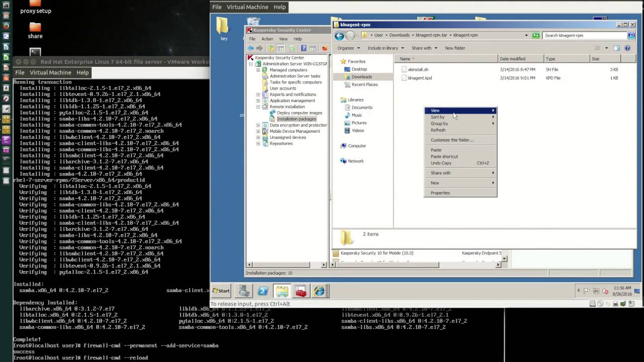Click the refresh icon beside the Explorer address bar
This screenshot has width=644, height=362.
click(x=536, y=35)
